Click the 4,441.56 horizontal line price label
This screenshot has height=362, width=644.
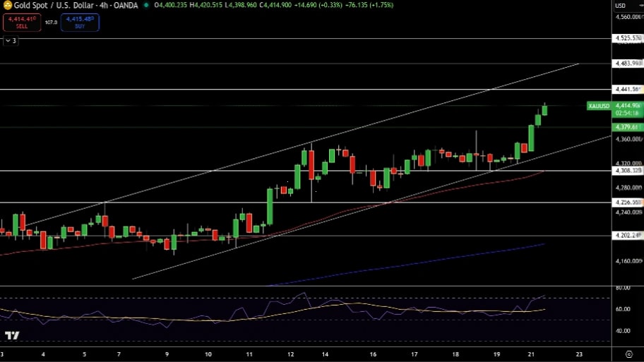628,90
